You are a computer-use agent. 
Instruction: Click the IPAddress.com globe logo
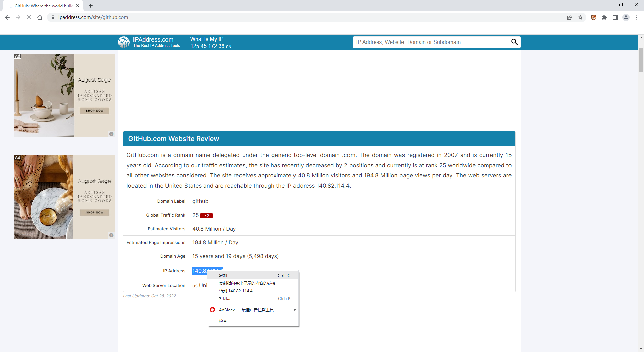(x=124, y=42)
